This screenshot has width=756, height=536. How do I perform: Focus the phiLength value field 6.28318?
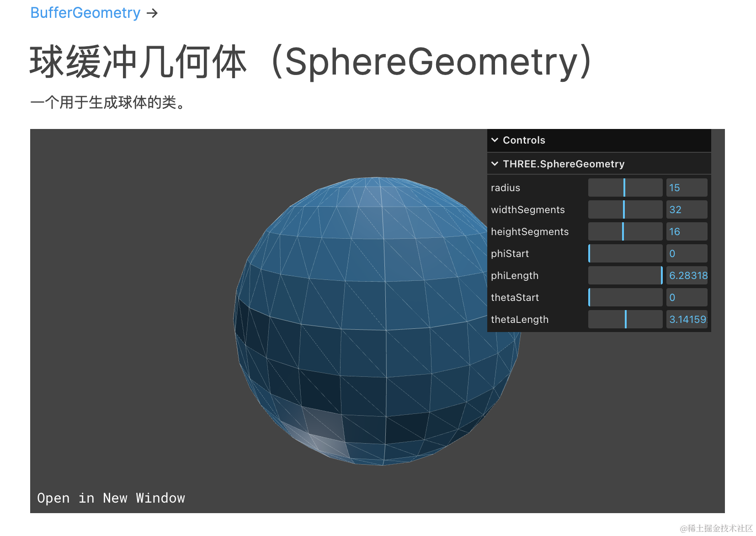[687, 275]
